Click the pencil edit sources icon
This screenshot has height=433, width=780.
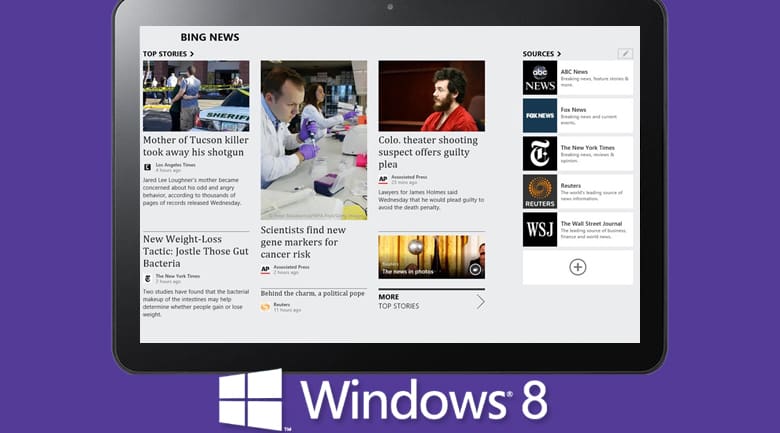pyautogui.click(x=625, y=53)
